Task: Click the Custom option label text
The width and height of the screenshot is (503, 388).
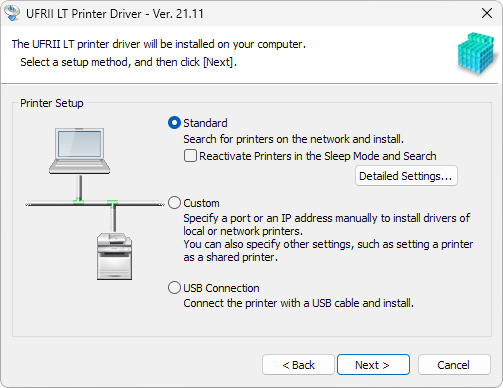Action: coord(201,203)
